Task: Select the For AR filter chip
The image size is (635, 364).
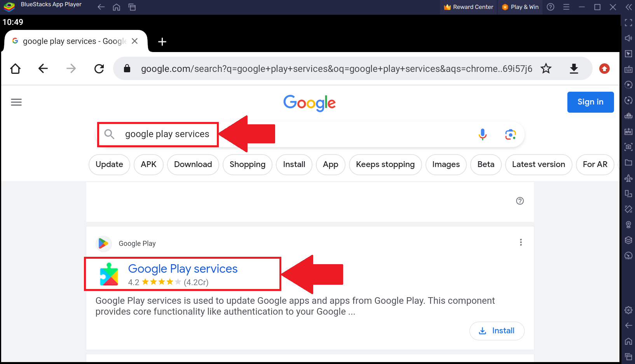Action: [595, 165]
